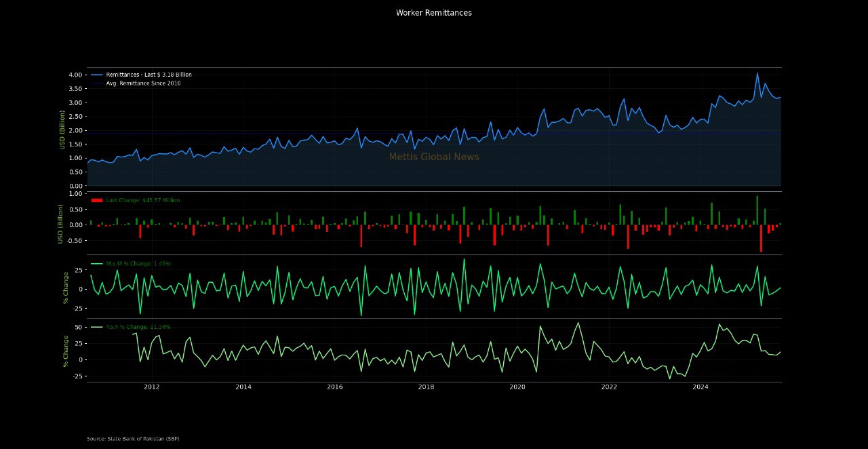
Task: Select the 2014 tick on the x-axis
Action: [x=243, y=387]
